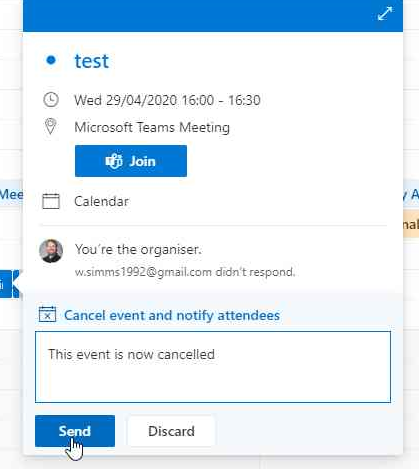The width and height of the screenshot is (419, 469).
Task: Click the blue header bar of popup
Action: point(213,16)
